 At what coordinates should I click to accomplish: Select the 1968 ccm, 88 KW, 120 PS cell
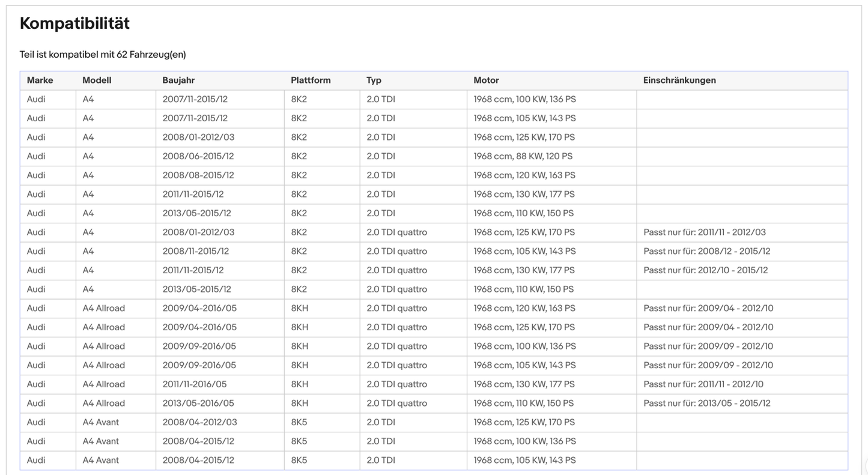pos(551,156)
